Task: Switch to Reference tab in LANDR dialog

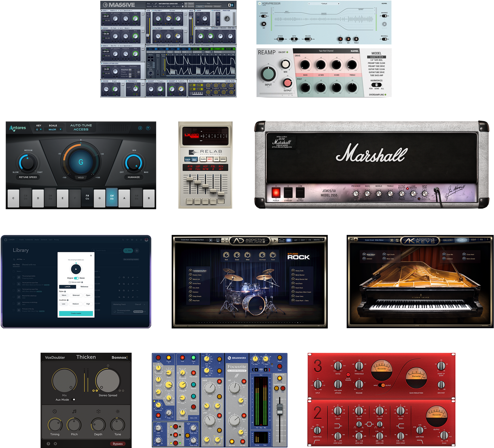Action: tap(84, 287)
